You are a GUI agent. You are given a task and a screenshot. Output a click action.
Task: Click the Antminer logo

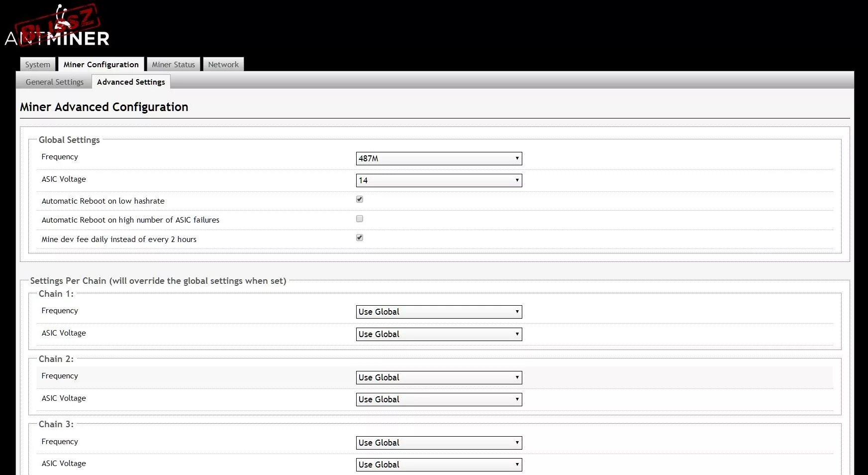(x=57, y=26)
